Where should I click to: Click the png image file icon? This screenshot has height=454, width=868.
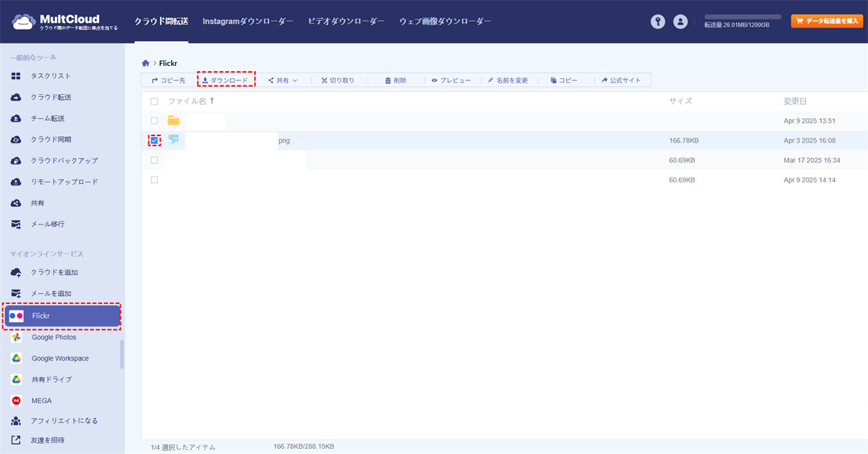point(174,140)
